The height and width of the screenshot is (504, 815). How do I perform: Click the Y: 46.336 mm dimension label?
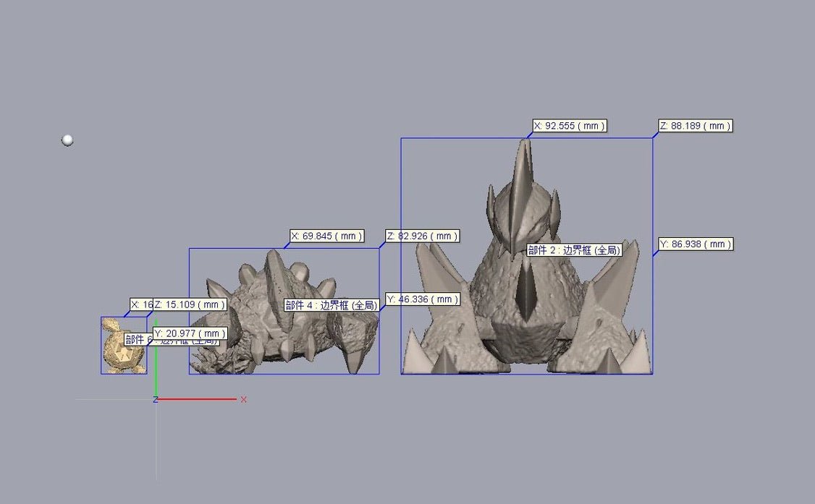tap(422, 299)
